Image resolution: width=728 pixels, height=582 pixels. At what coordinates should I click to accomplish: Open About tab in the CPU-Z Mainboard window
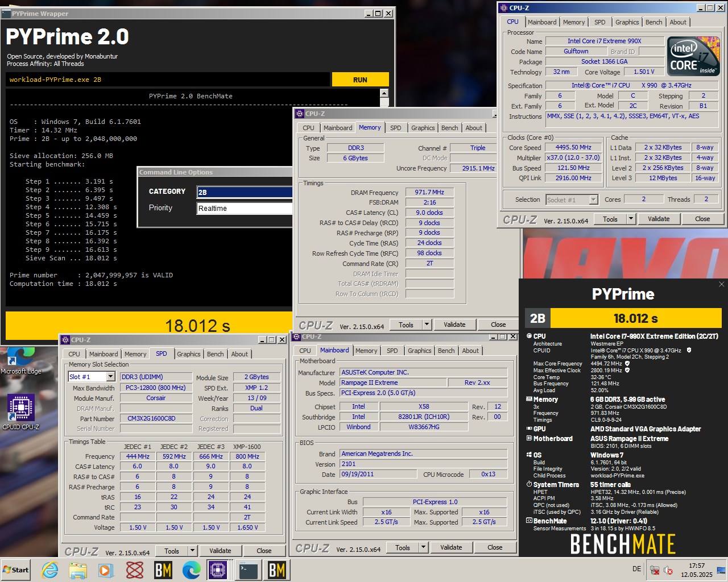470,351
